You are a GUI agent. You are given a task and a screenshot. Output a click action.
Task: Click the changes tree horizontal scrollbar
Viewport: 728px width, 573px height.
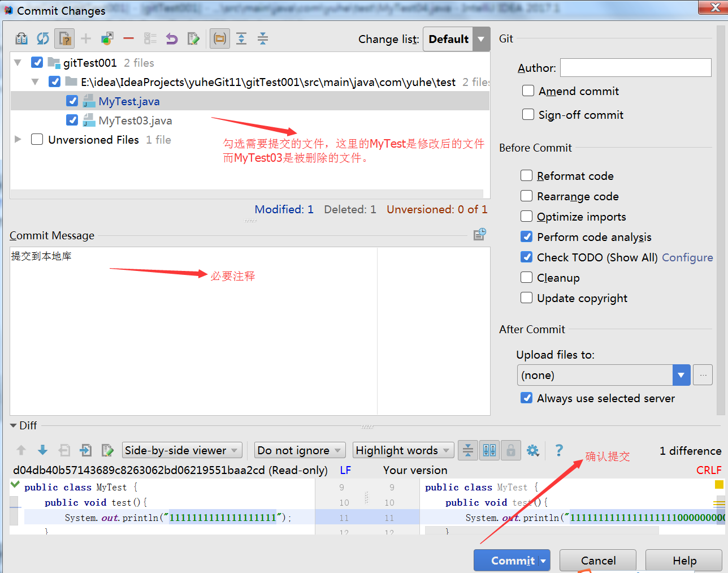click(x=246, y=193)
